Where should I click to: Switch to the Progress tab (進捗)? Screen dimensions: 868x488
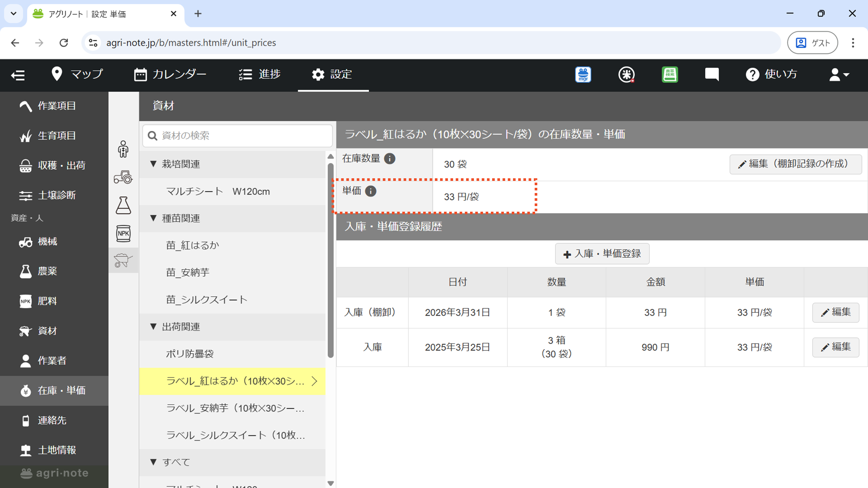(260, 74)
